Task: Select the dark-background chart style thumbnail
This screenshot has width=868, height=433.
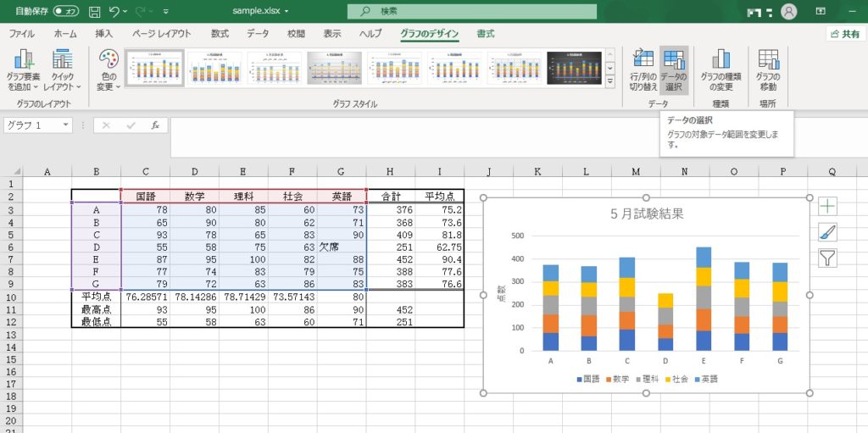Action: point(574,68)
